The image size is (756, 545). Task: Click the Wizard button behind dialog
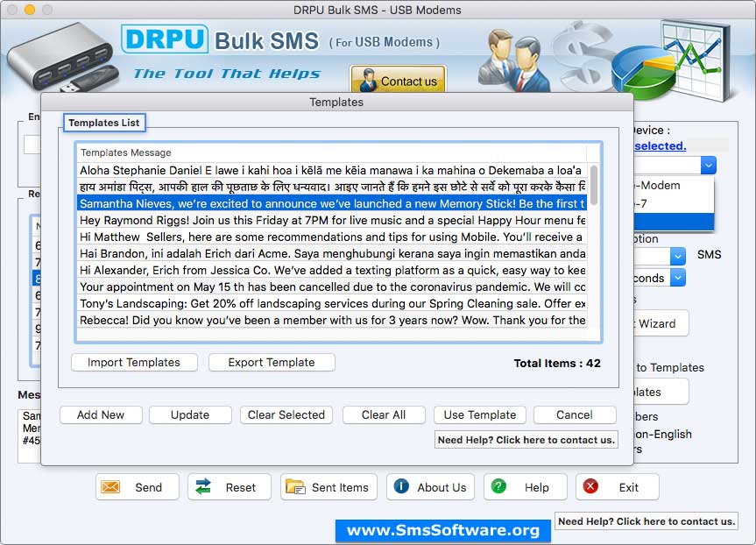pos(661,323)
